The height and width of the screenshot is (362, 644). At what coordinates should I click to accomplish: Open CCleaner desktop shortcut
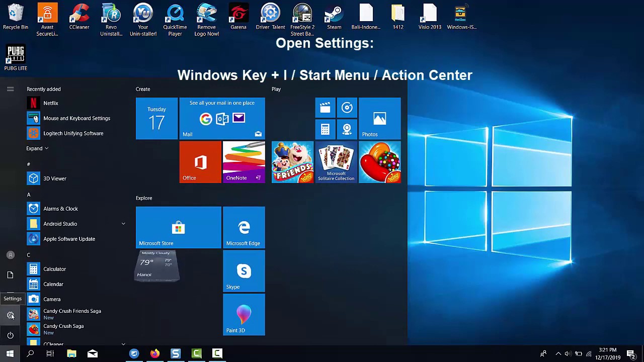click(79, 17)
